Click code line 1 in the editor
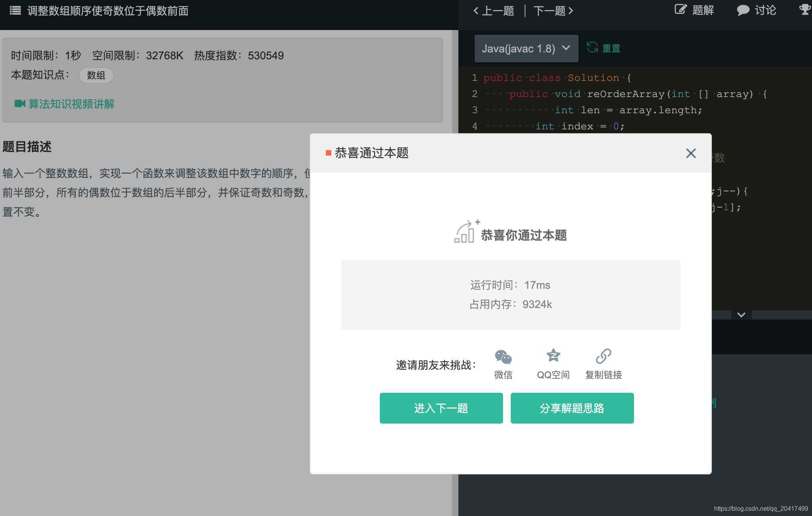 click(x=557, y=78)
